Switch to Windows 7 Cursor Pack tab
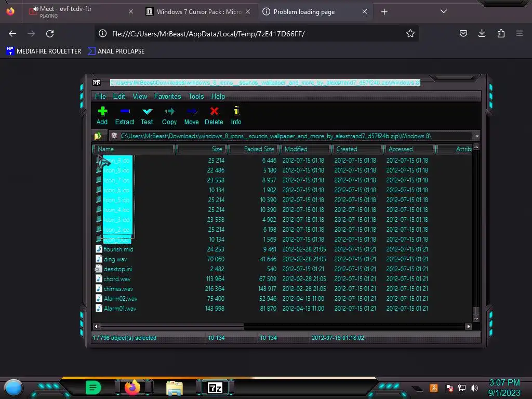Image resolution: width=532 pixels, height=399 pixels. tap(199, 11)
